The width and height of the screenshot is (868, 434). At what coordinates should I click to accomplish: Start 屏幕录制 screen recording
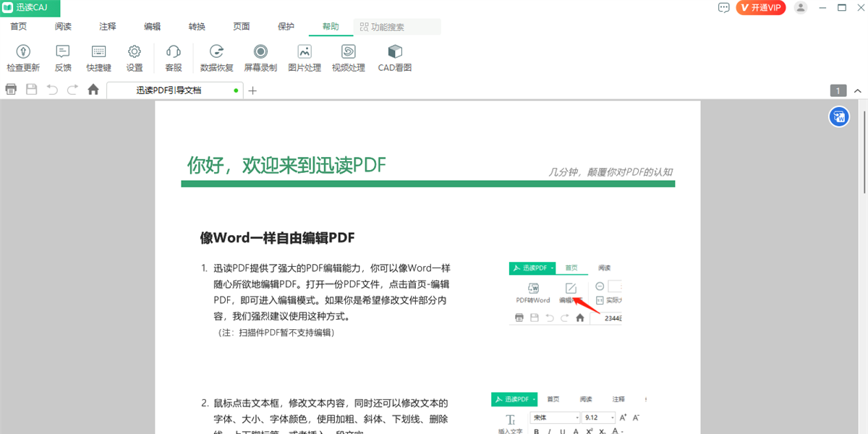260,59
